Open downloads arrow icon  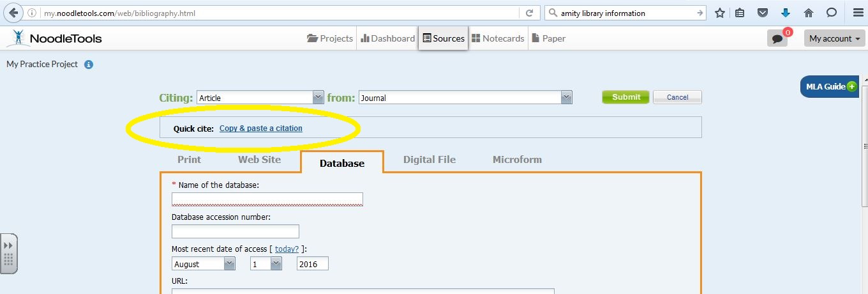click(x=786, y=13)
